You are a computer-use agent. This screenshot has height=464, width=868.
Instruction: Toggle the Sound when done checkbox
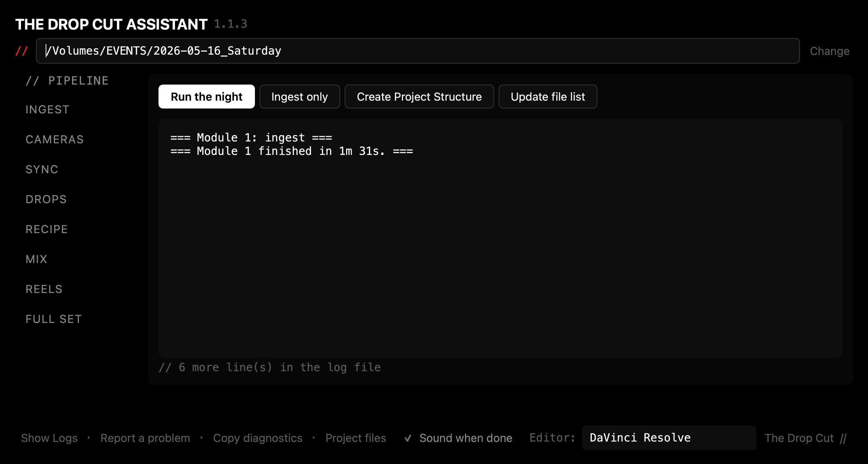coord(458,438)
